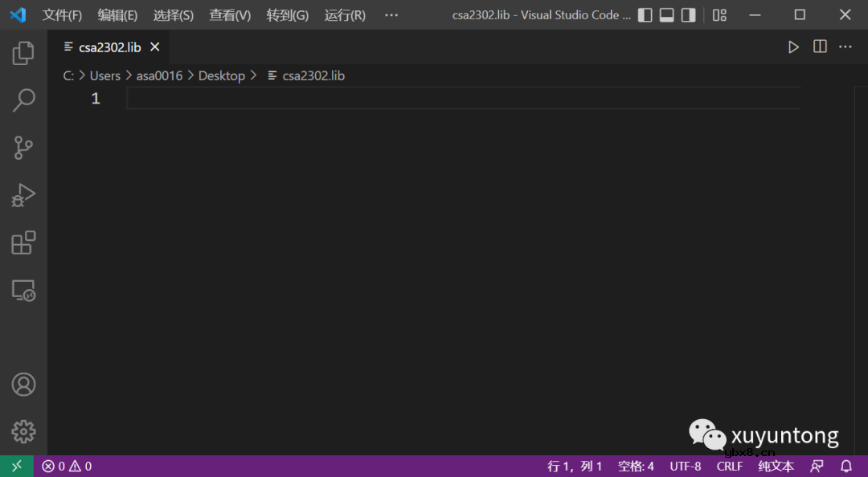Screen dimensions: 868x477
Task: Open the Manage settings gear icon
Action: pos(23,431)
